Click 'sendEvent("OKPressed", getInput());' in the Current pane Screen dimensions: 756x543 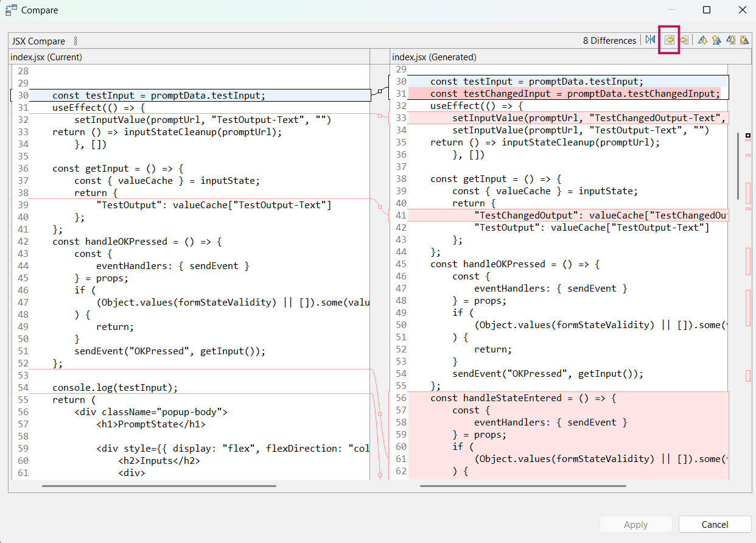pyautogui.click(x=170, y=351)
